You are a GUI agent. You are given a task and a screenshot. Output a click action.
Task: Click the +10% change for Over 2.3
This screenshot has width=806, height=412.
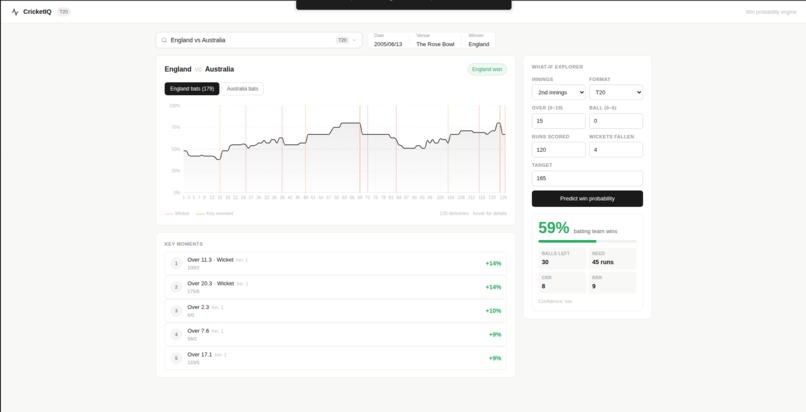pyautogui.click(x=493, y=311)
